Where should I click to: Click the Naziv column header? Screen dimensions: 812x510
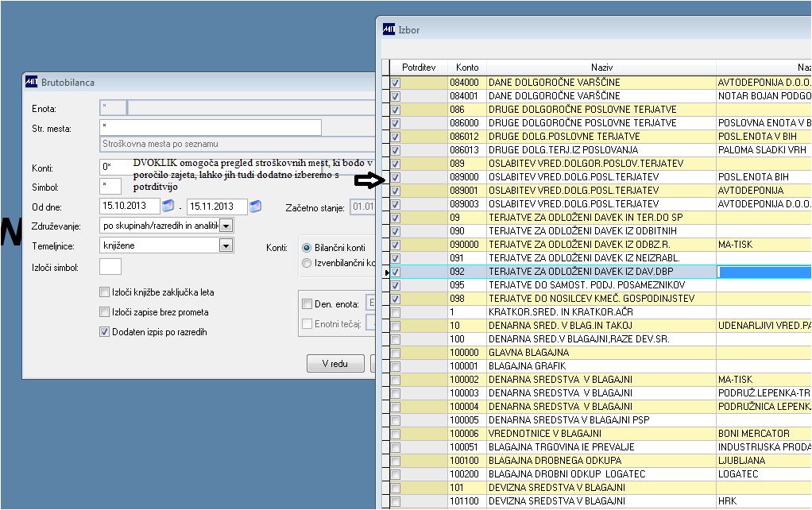[601, 68]
